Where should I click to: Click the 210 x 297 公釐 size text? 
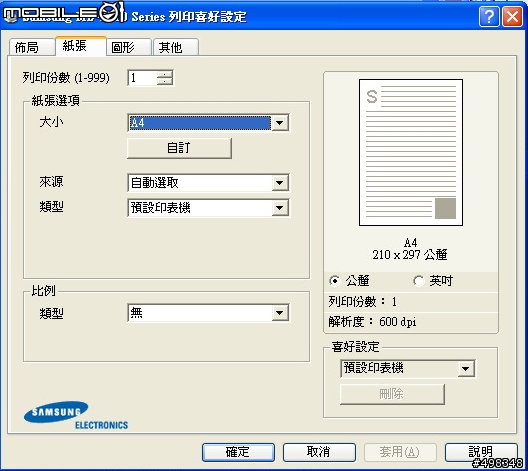[x=410, y=255]
